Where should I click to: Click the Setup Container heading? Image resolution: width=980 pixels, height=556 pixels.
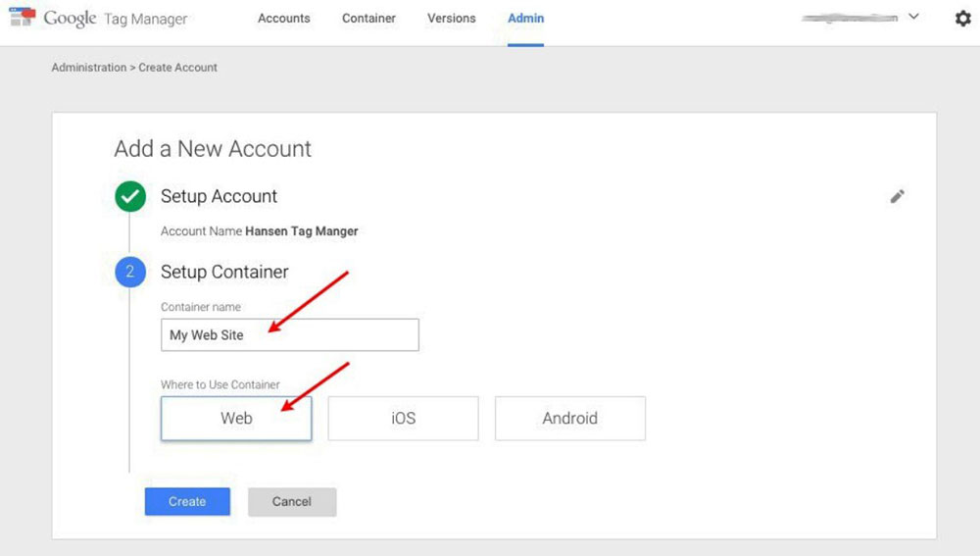(224, 272)
